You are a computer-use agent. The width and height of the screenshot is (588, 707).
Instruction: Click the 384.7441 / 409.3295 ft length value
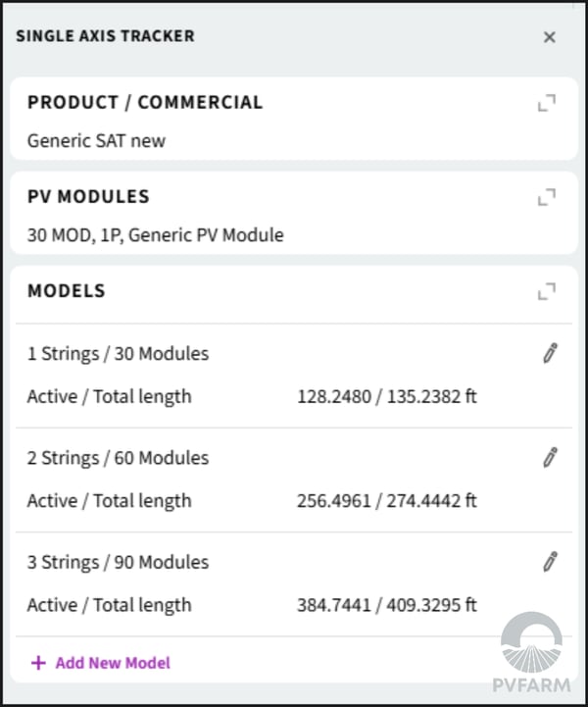pyautogui.click(x=386, y=605)
